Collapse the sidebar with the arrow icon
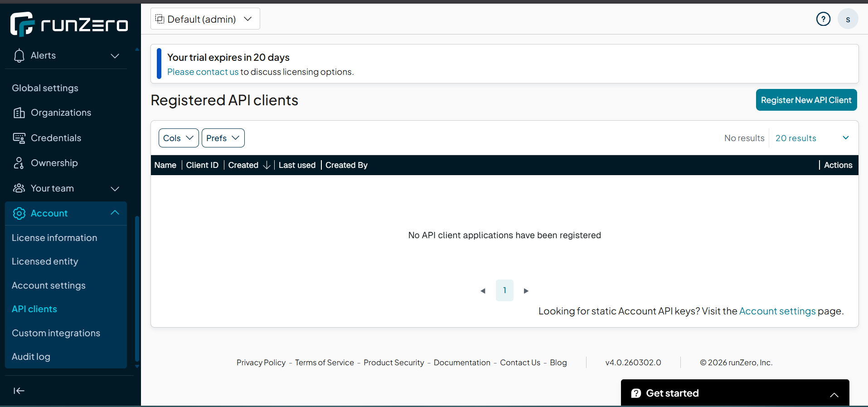 (x=19, y=391)
